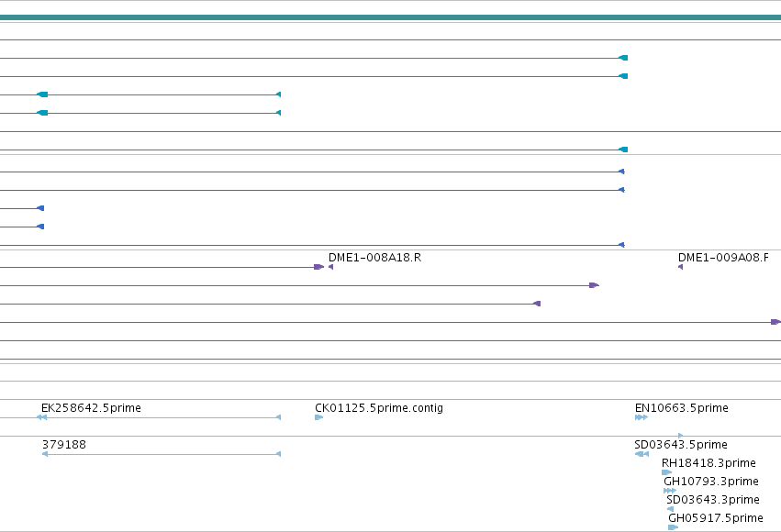The height and width of the screenshot is (532, 781).
Task: Select triple arrow glyph under EN10663.5prime
Action: (642, 417)
